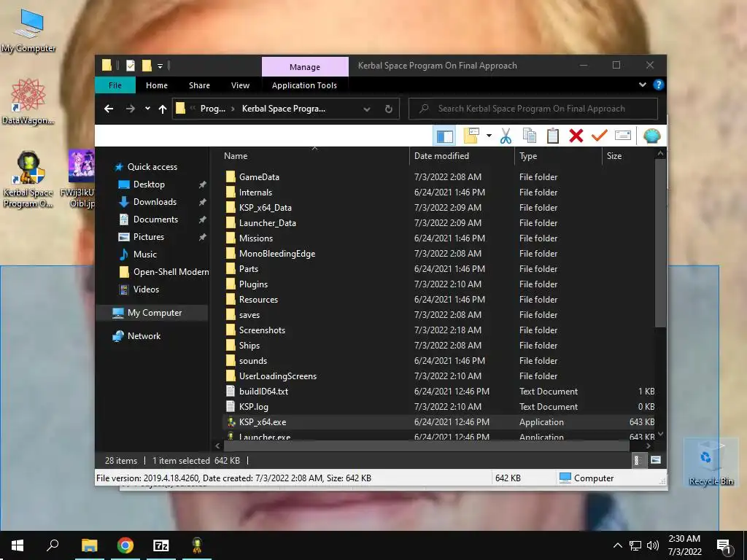This screenshot has height=560, width=747.
Task: Click the red X Delete toolbar icon
Action: 576,136
